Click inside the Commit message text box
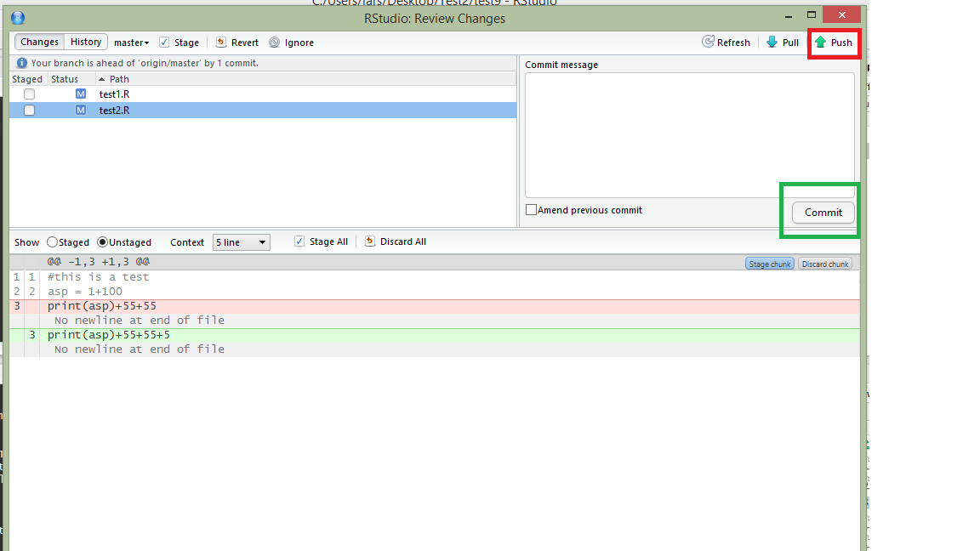This screenshot has height=551, width=980. pos(689,135)
